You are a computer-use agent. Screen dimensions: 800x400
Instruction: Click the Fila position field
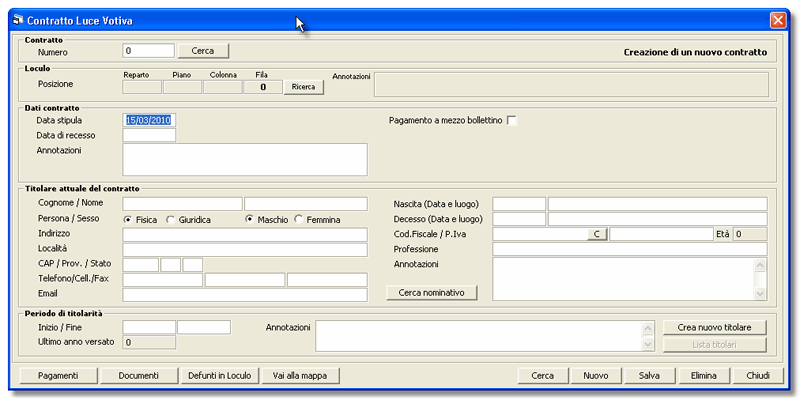pos(263,87)
